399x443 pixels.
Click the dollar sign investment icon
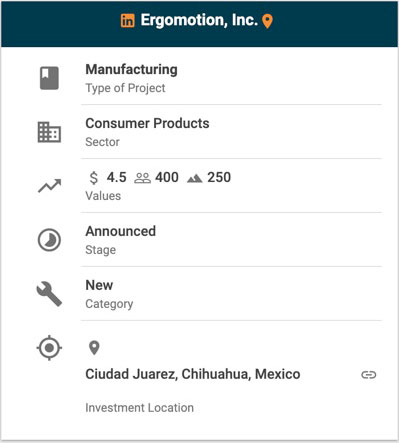click(x=94, y=178)
